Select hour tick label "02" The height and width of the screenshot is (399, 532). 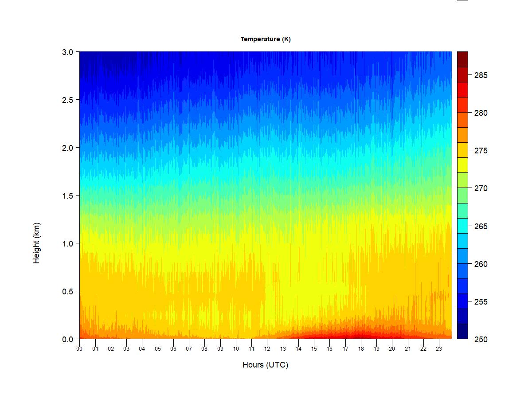(x=111, y=348)
